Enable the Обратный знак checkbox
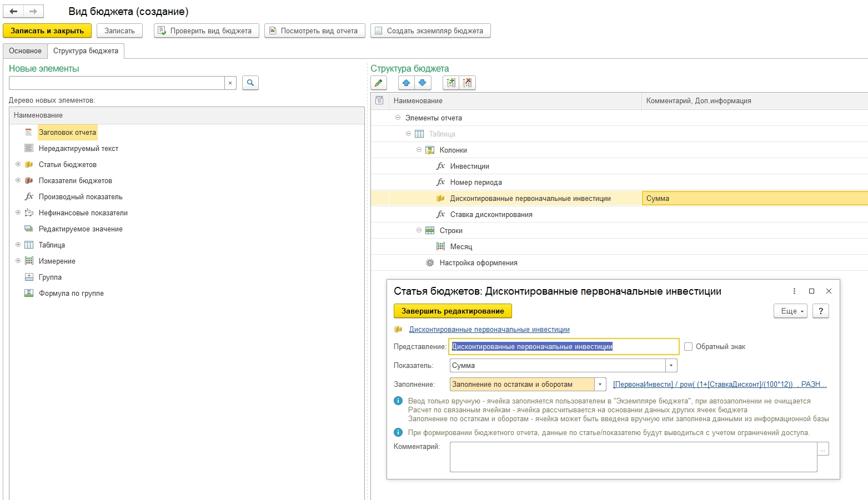The height and width of the screenshot is (500, 868). 689,346
